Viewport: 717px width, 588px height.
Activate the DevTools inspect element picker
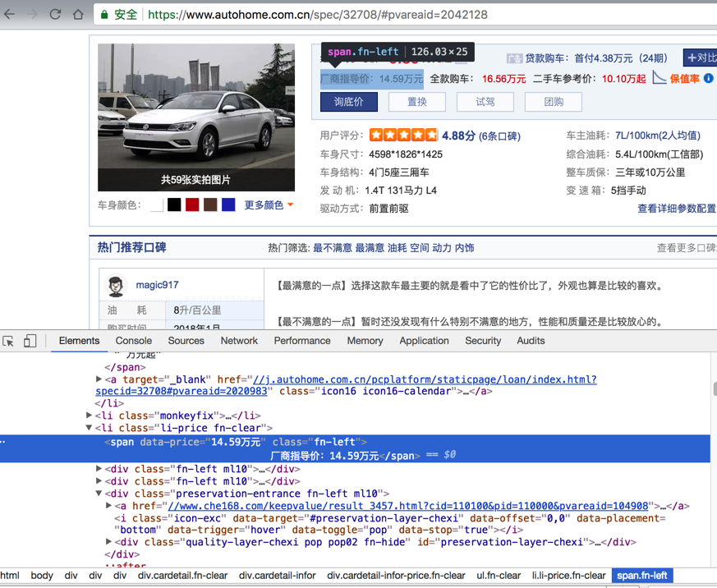[8, 341]
